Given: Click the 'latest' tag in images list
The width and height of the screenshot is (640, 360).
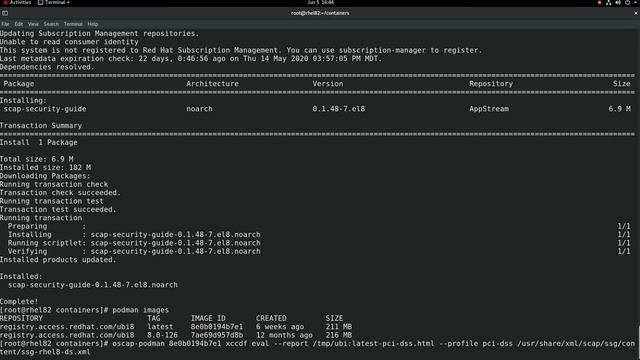Looking at the screenshot, I should (160, 327).
